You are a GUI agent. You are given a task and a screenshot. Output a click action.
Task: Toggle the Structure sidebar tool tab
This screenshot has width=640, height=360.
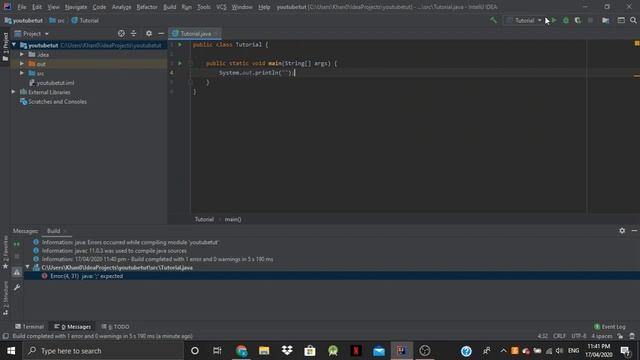point(5,298)
